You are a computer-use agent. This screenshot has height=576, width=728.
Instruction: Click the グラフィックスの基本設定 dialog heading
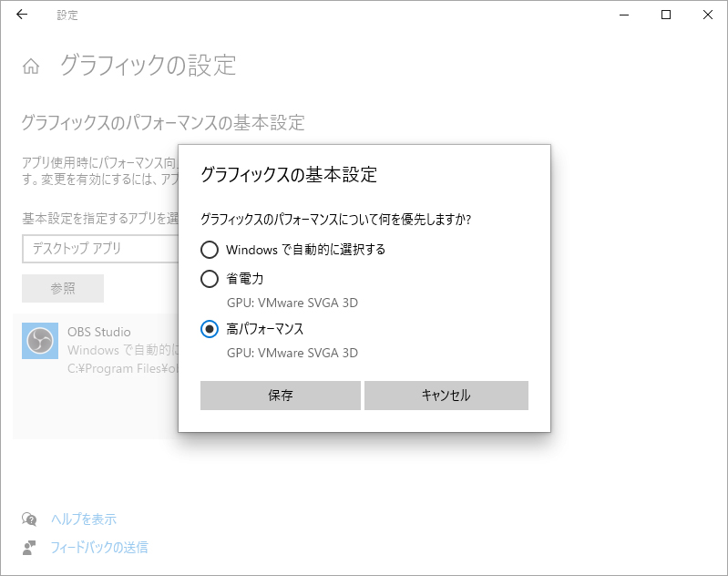pos(288,174)
